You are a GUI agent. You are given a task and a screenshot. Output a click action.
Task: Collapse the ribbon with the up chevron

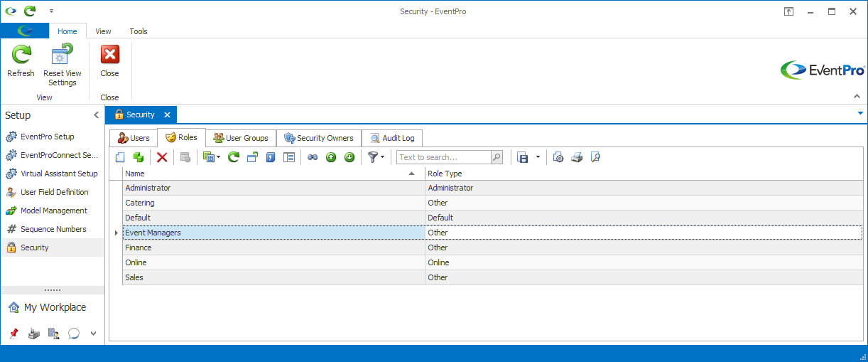coord(856,96)
